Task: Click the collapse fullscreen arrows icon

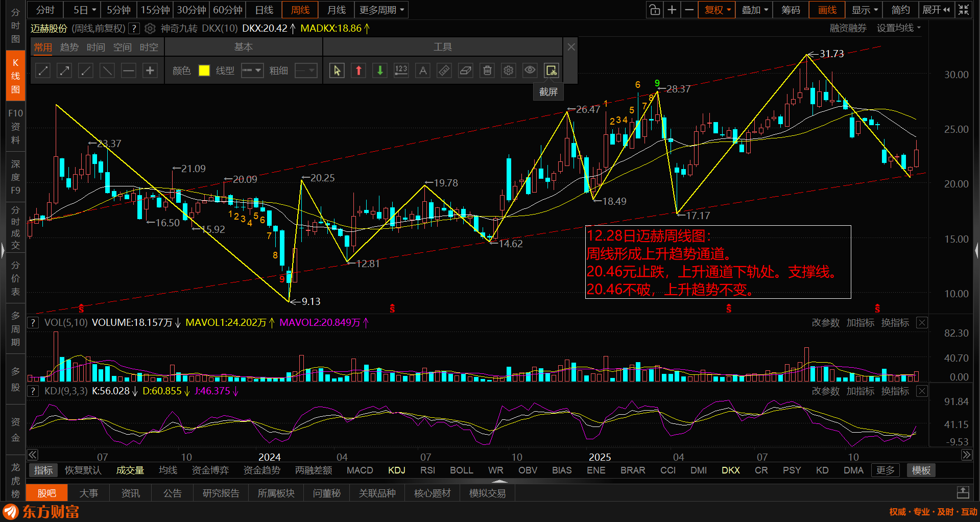Action: [964, 10]
